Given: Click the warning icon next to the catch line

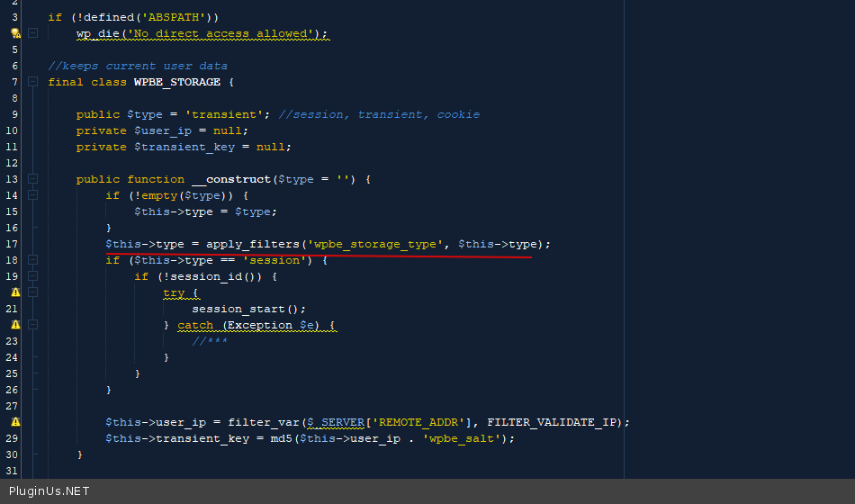Looking at the screenshot, I should [15, 325].
